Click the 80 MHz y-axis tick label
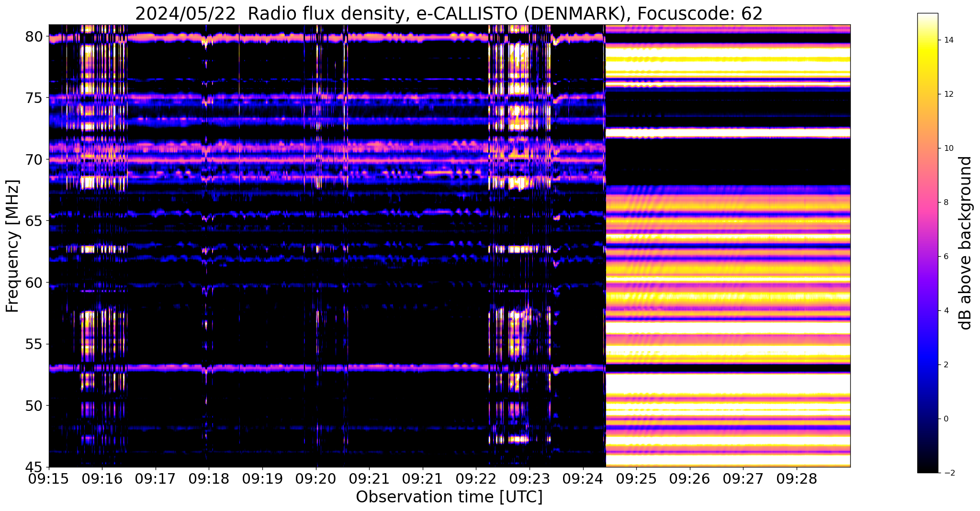This screenshot has height=511, width=980. pos(34,36)
